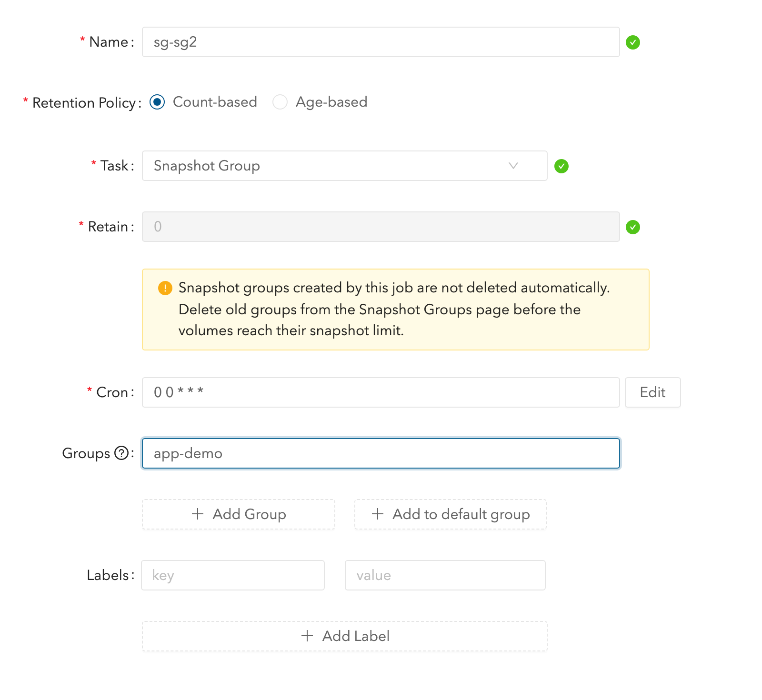762x700 pixels.
Task: Open the Task dropdown showing Snapshot Group
Action: (345, 166)
